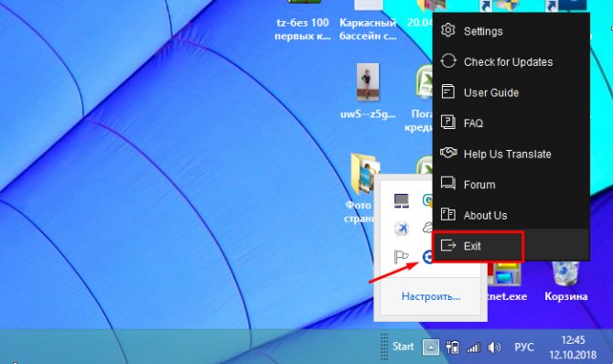Screen dimensions: 613x364
Task: Click the Forum chat bubbles icon
Action: click(x=448, y=184)
